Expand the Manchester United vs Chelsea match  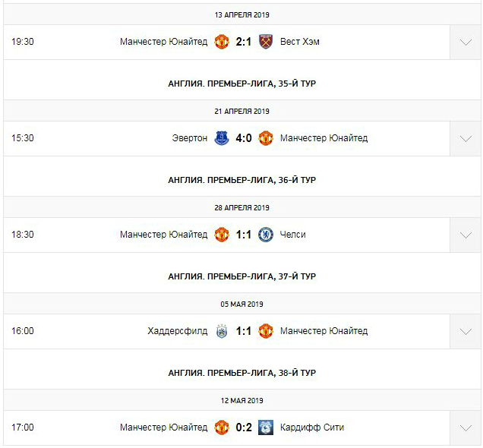tap(466, 235)
